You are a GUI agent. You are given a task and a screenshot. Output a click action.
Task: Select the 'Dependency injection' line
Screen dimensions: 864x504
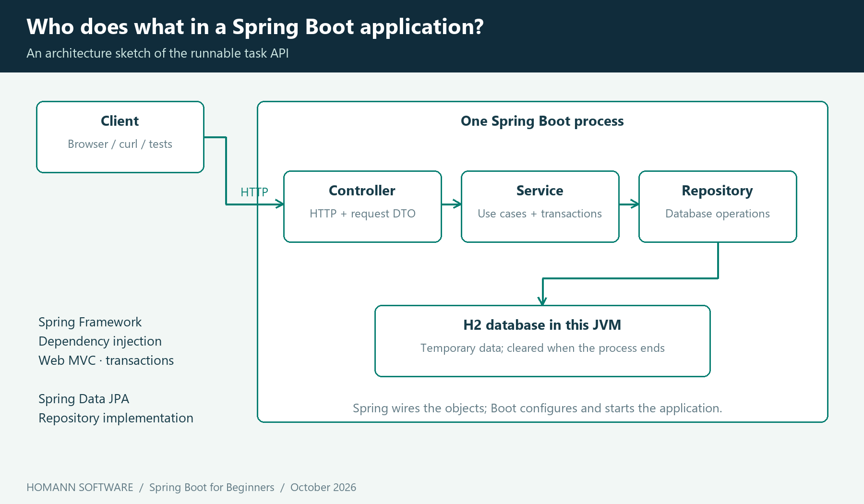point(100,341)
